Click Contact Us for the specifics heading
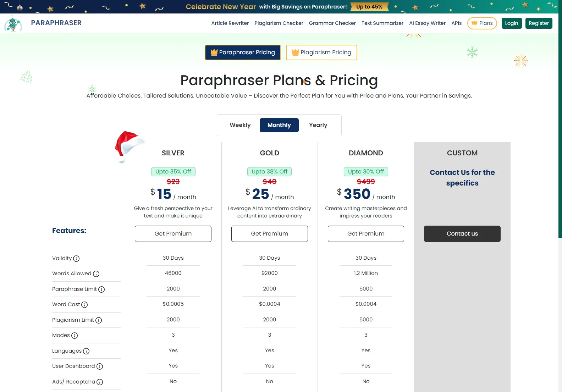The width and height of the screenshot is (562, 392). pos(462,178)
